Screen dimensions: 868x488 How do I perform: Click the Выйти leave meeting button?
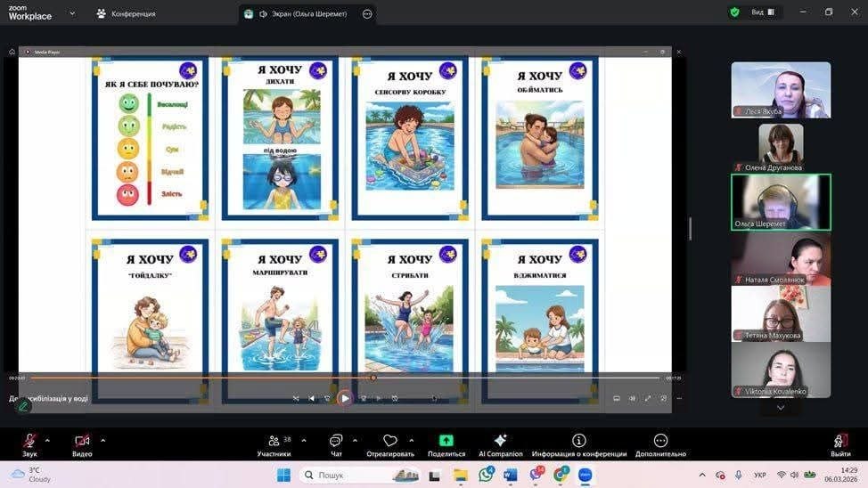pyautogui.click(x=840, y=443)
